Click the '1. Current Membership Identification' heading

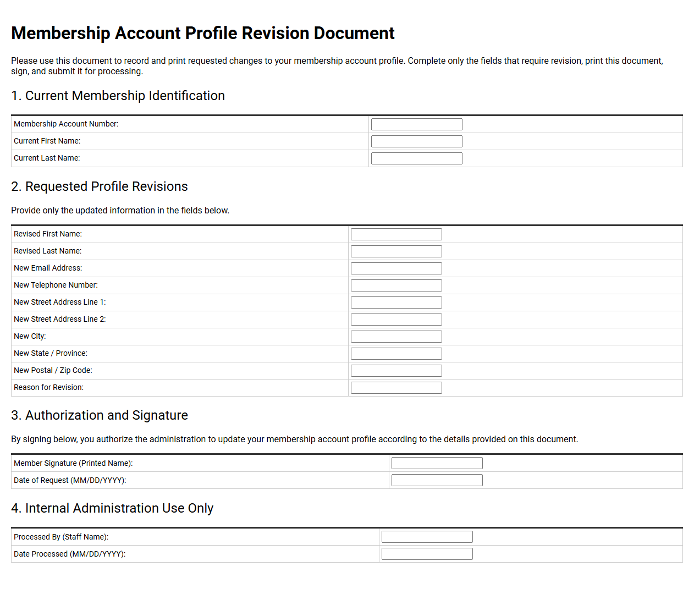[118, 96]
